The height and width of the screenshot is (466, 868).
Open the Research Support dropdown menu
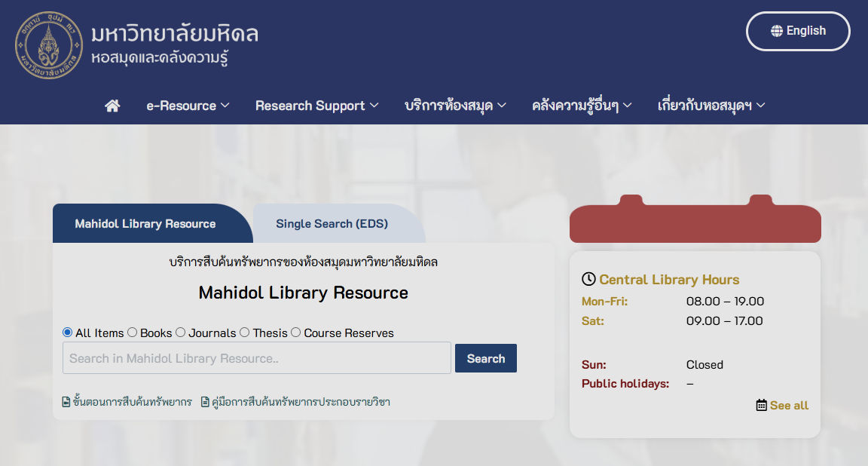pos(316,106)
